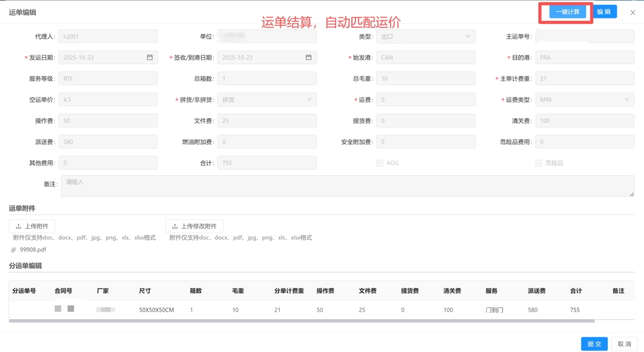
Task: Open the 签收/到港日期 calendar picker icon
Action: click(x=309, y=57)
